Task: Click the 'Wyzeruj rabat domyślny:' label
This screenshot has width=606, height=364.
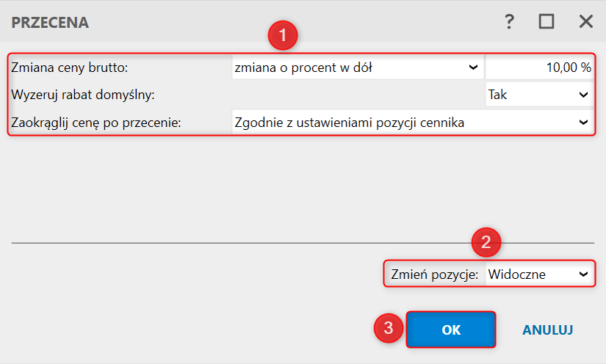Action: point(83,95)
